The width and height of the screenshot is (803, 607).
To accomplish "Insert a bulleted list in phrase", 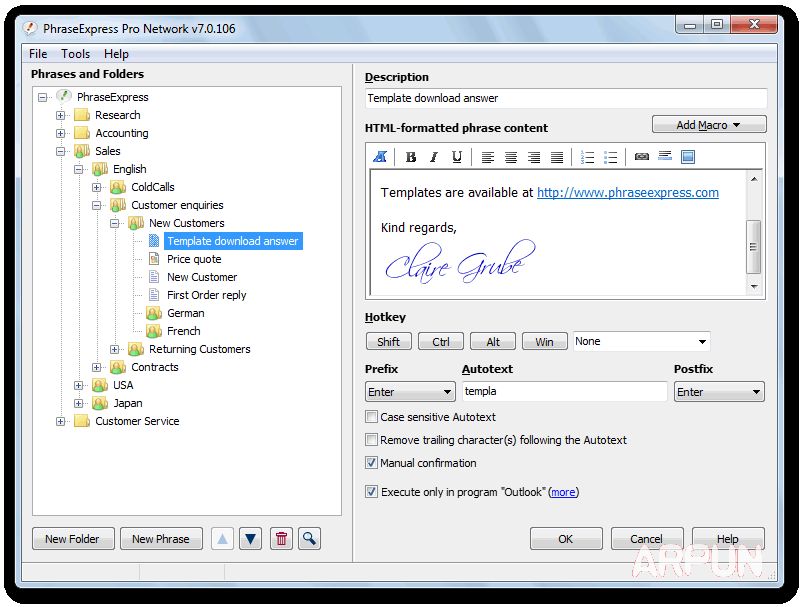I will click(x=611, y=157).
